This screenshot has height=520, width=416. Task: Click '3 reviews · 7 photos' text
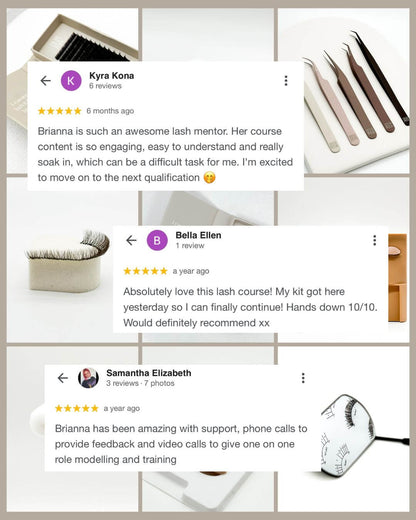click(140, 383)
